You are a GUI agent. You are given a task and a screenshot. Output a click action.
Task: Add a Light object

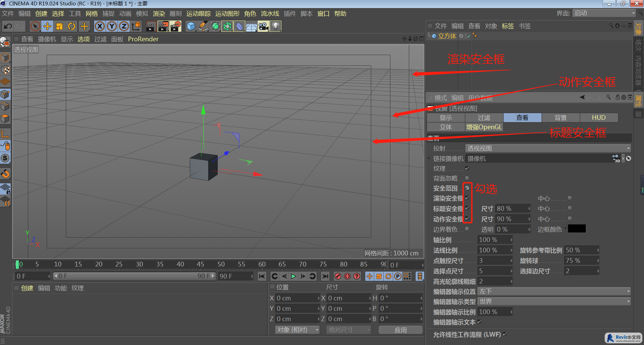[x=275, y=26]
